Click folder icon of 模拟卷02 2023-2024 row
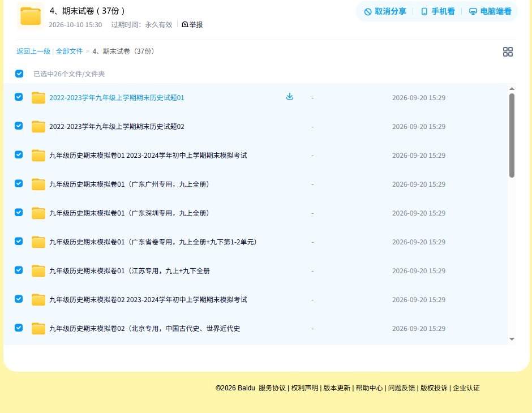 pyautogui.click(x=38, y=299)
